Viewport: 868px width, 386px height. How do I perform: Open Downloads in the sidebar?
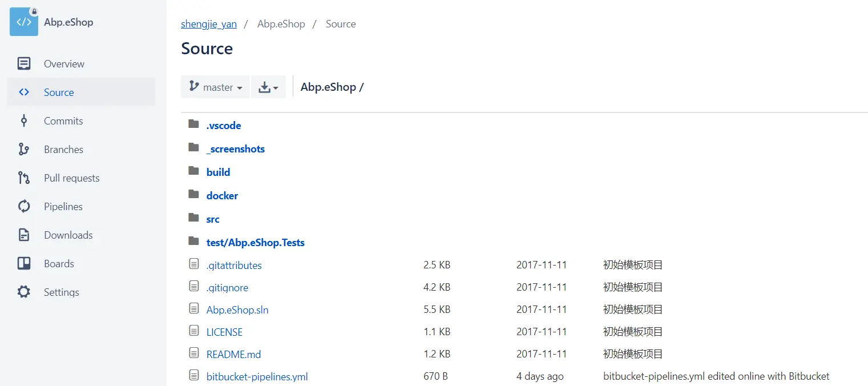[x=81, y=235]
